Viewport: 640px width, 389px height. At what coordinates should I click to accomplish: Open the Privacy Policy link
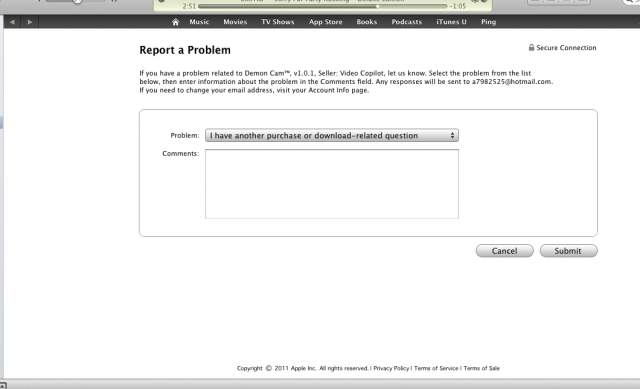391,368
